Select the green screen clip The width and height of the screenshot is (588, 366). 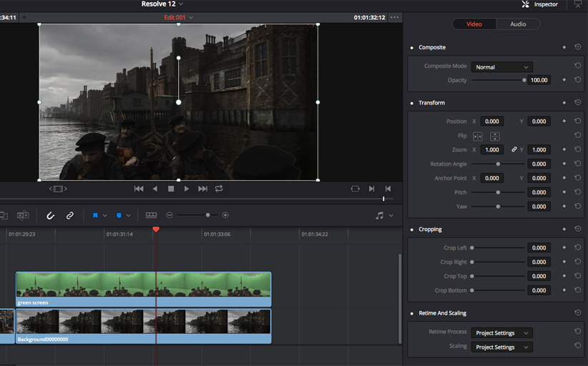(144, 290)
